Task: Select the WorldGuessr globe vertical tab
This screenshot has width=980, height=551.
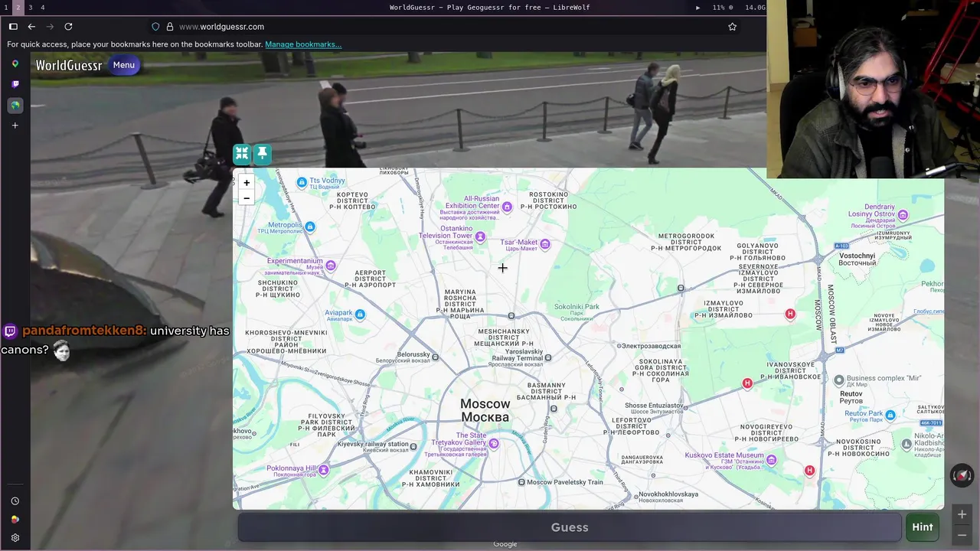Action: [15, 105]
